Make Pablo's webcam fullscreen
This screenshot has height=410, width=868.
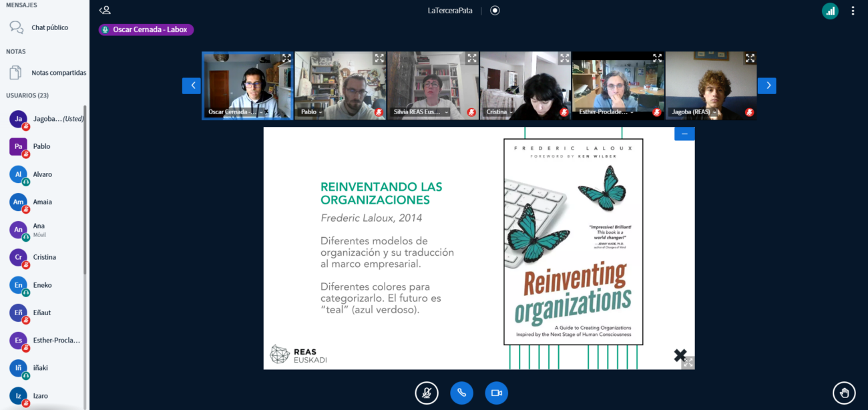pyautogui.click(x=379, y=58)
